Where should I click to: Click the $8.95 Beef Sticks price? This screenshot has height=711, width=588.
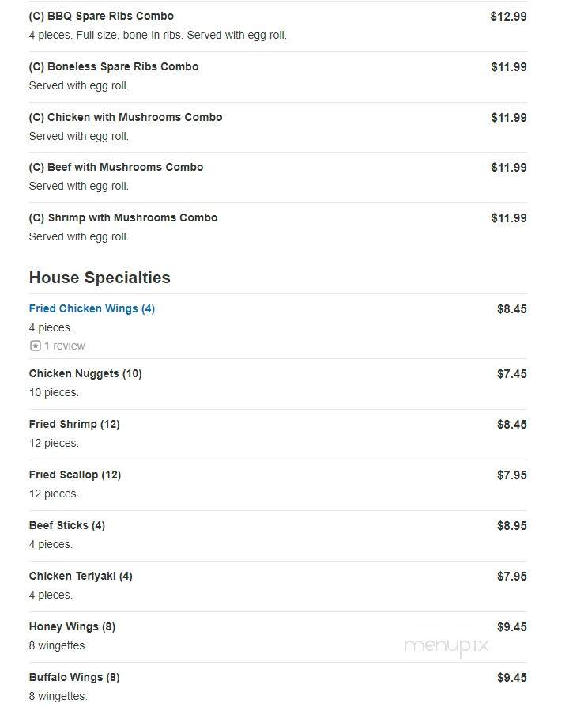[512, 526]
